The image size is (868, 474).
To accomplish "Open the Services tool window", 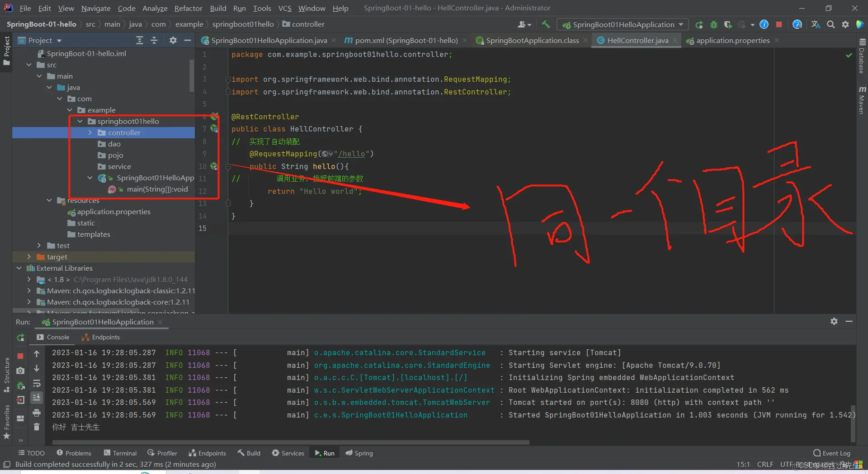I will click(x=288, y=453).
